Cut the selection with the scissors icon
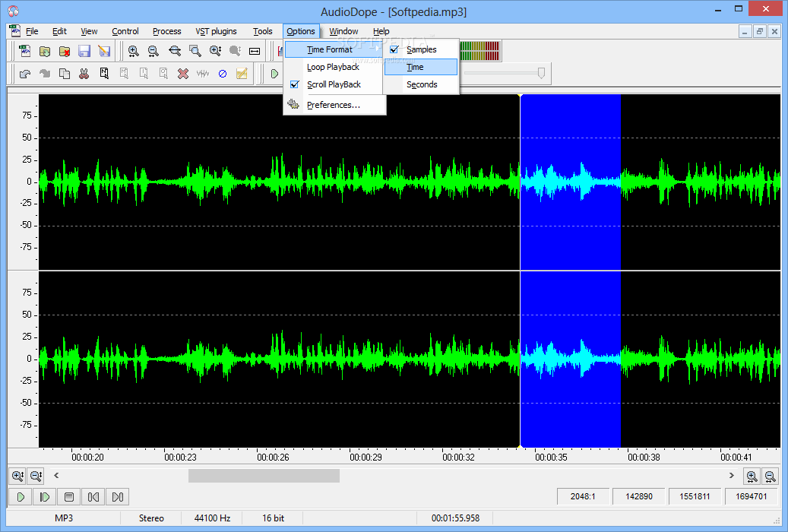 coord(84,74)
